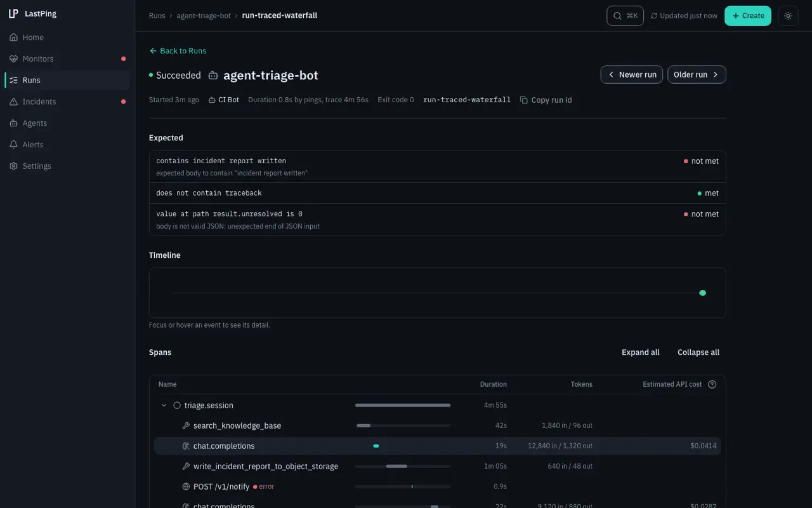This screenshot has width=812, height=508.
Task: Click Collapse all spans
Action: coord(698,352)
